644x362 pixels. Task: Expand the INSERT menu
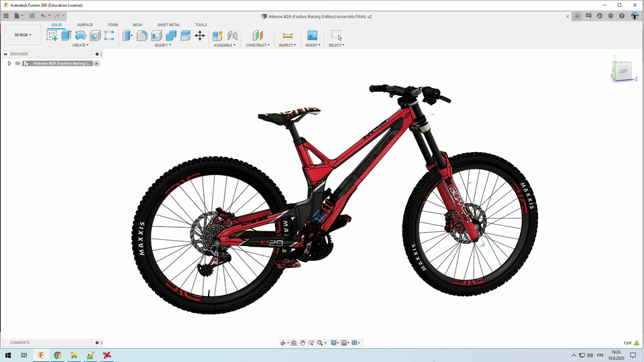pyautogui.click(x=313, y=45)
